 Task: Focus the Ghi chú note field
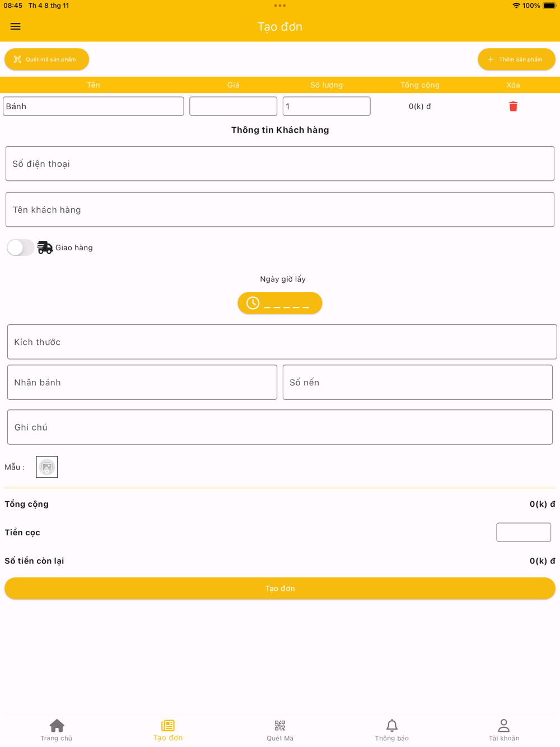(280, 427)
